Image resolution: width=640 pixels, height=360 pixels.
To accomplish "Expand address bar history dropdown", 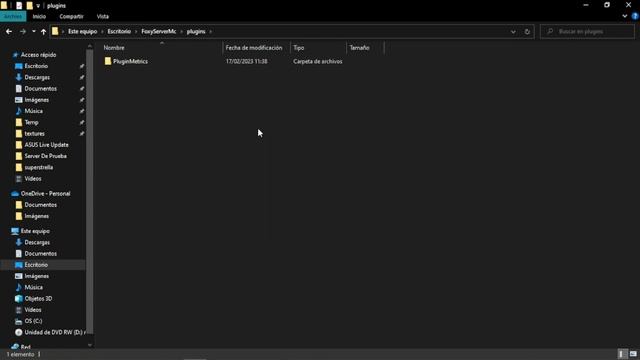I will point(513,31).
